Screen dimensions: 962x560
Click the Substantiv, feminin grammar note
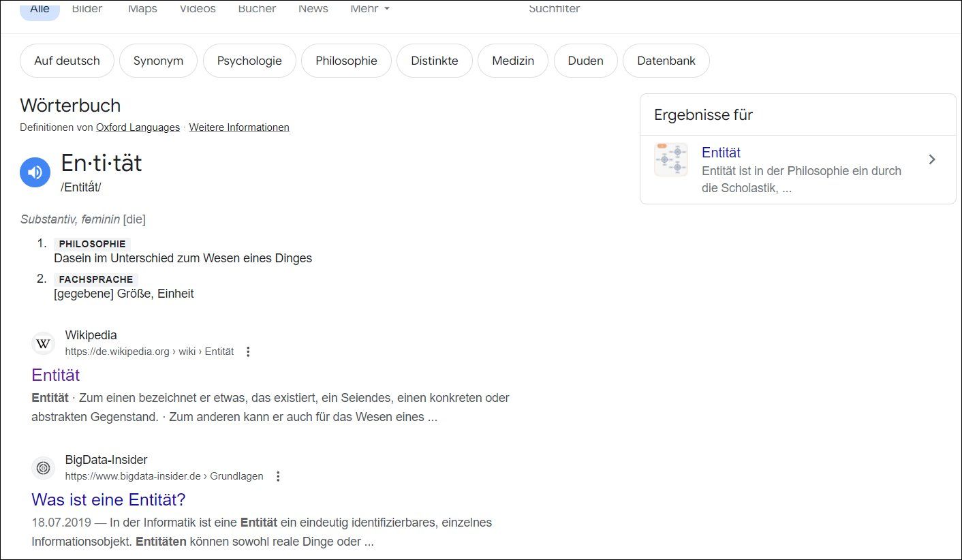(x=83, y=219)
